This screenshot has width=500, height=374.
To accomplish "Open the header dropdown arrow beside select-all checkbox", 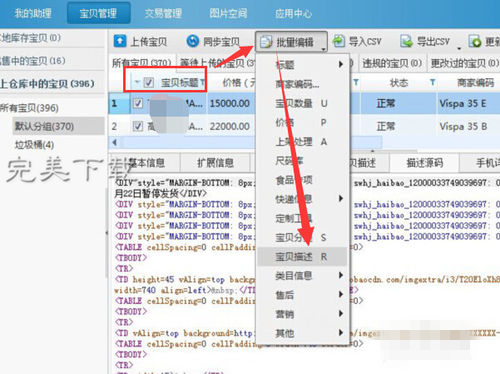I will point(137,82).
